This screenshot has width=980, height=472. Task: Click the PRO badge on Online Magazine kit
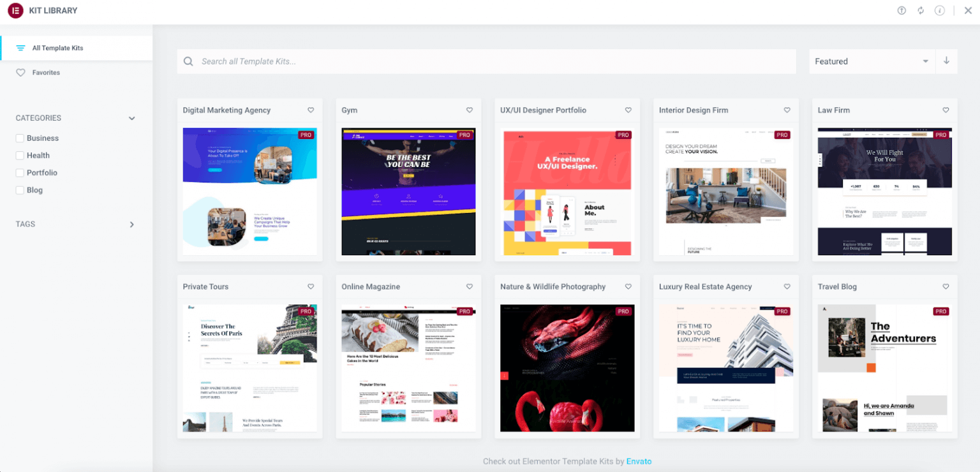click(464, 312)
